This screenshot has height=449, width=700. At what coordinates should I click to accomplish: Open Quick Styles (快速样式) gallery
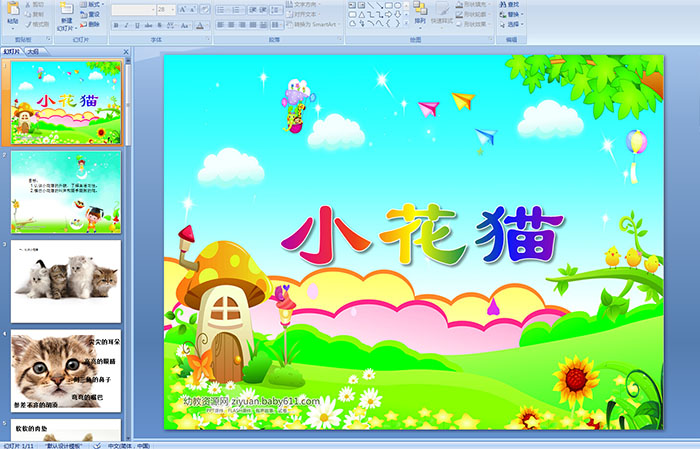[x=442, y=13]
